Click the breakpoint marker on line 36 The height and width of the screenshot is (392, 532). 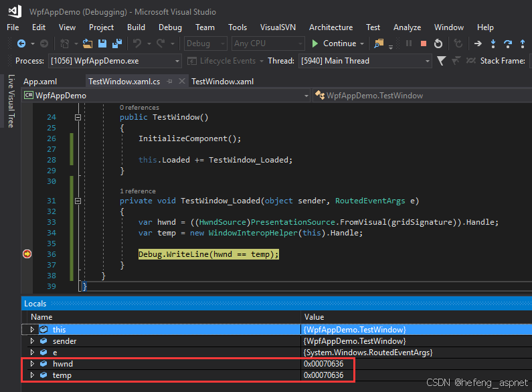(27, 254)
